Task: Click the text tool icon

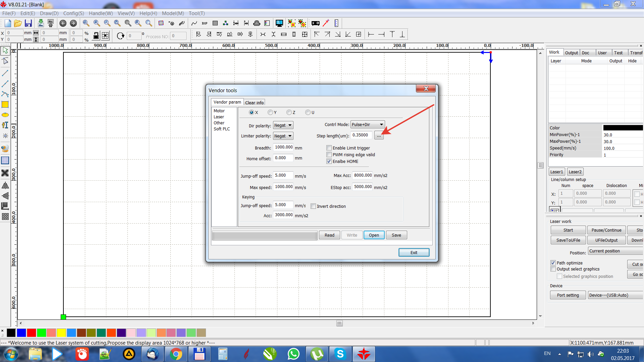Action: (x=5, y=125)
